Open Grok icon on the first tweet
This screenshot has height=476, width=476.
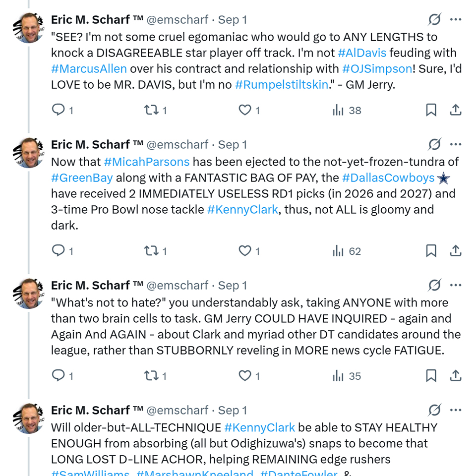434,20
